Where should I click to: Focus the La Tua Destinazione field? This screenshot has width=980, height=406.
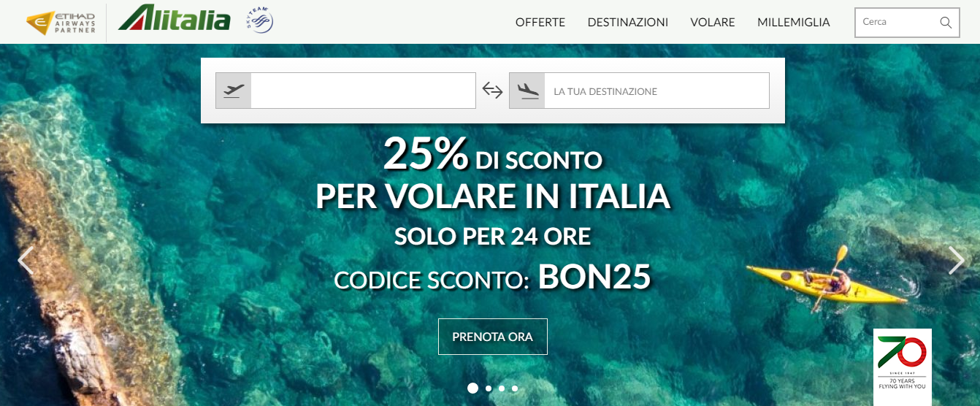pyautogui.click(x=656, y=91)
